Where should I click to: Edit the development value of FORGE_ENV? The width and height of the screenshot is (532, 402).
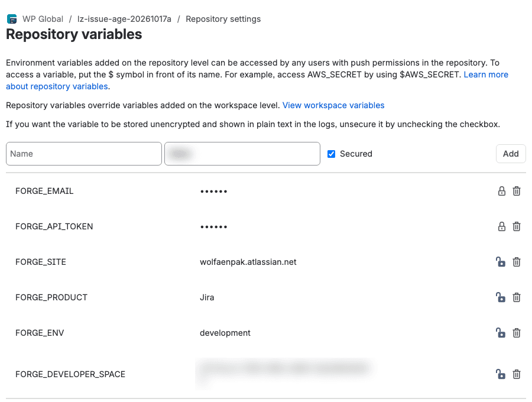tap(225, 333)
